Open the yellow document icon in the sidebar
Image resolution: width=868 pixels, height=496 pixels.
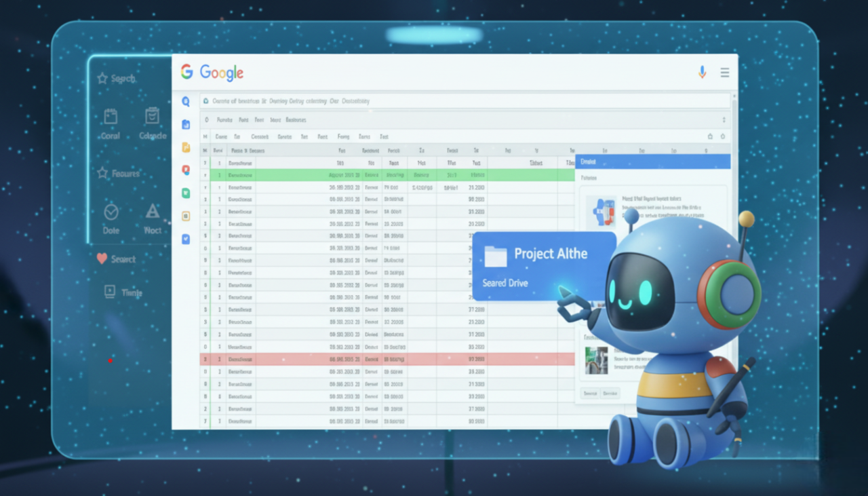click(x=186, y=147)
